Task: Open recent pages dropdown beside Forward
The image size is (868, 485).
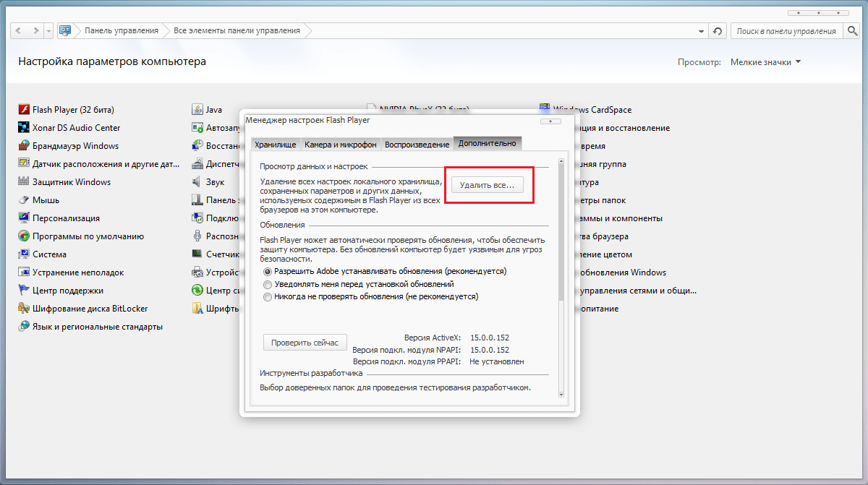Action: 48,31
